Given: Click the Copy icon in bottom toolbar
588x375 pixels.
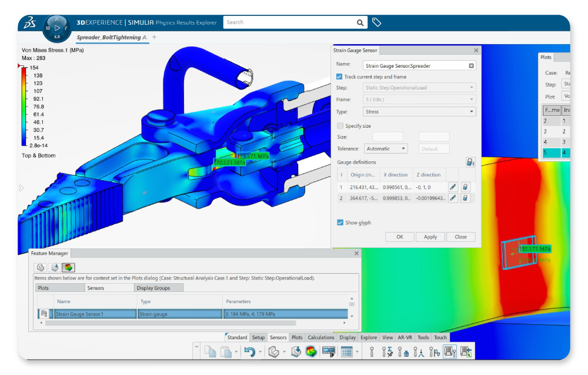Looking at the screenshot, I should pyautogui.click(x=210, y=351).
